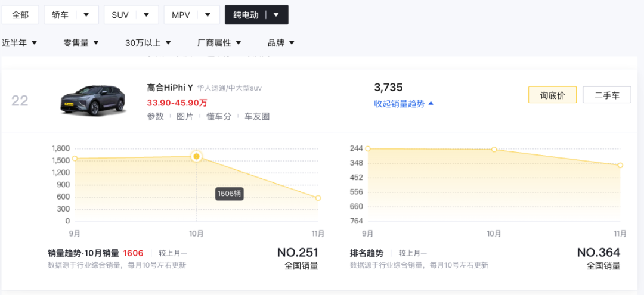The width and height of the screenshot is (644, 295).
Task: Select the 轿车 category tab
Action: pyautogui.click(x=60, y=15)
